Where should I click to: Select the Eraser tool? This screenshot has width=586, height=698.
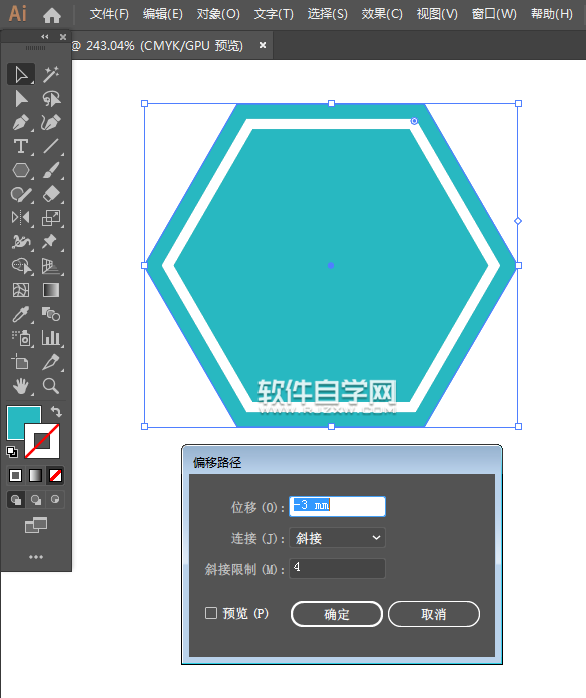pyautogui.click(x=51, y=195)
